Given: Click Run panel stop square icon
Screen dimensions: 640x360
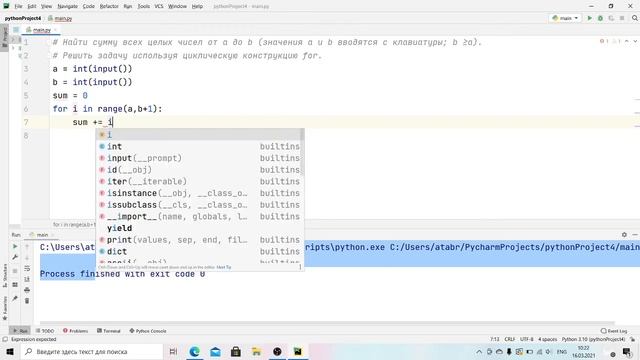Looking at the screenshot, I should click(x=15, y=271).
